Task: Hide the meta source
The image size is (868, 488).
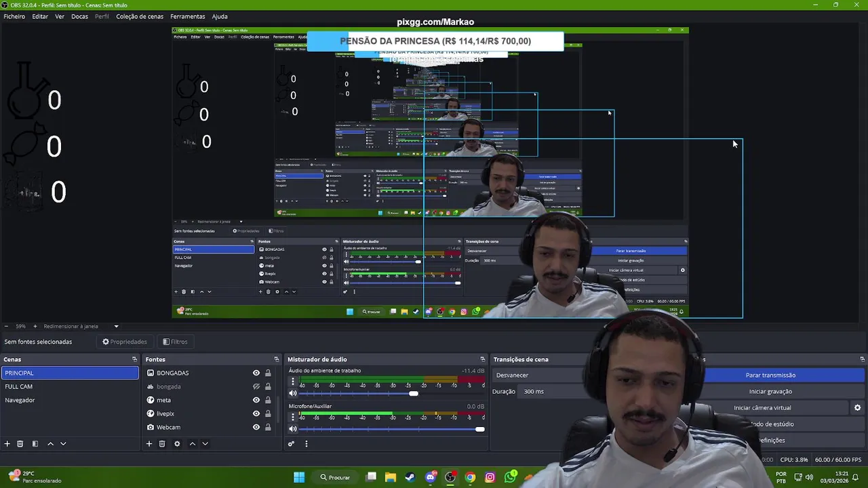Action: (256, 400)
